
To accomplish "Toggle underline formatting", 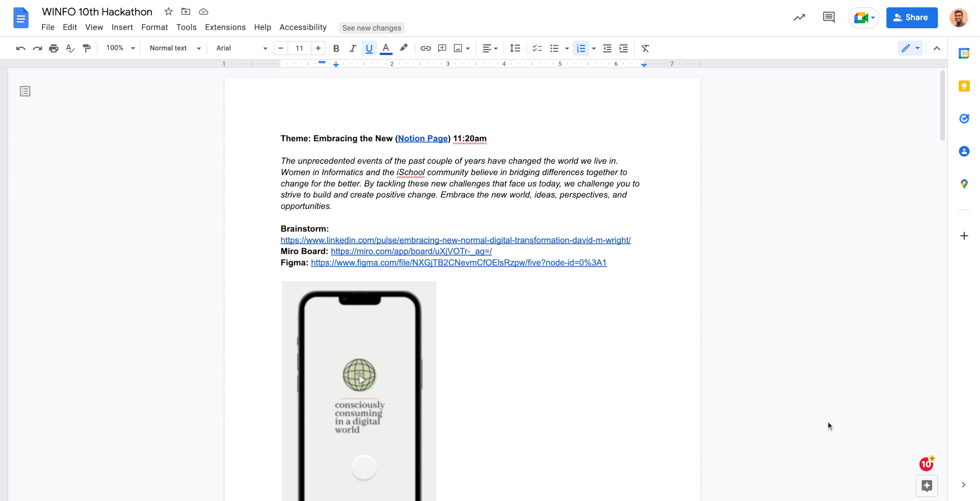I will [369, 48].
